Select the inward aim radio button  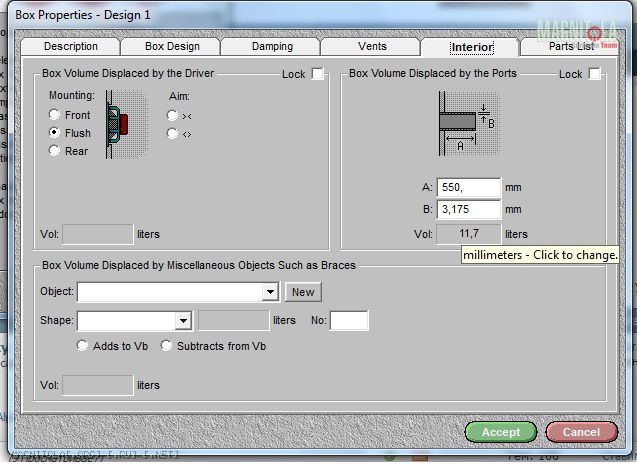pos(173,115)
